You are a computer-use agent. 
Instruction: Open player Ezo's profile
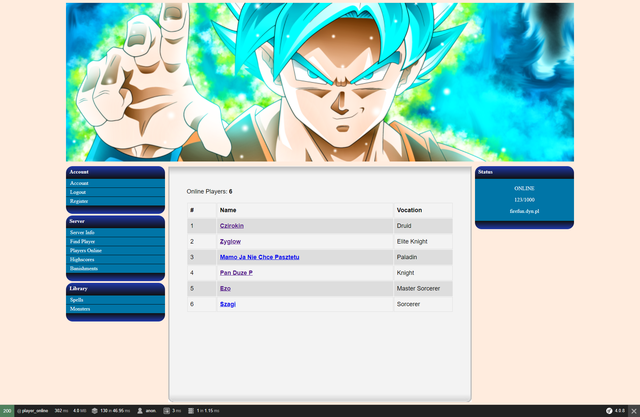pos(225,288)
